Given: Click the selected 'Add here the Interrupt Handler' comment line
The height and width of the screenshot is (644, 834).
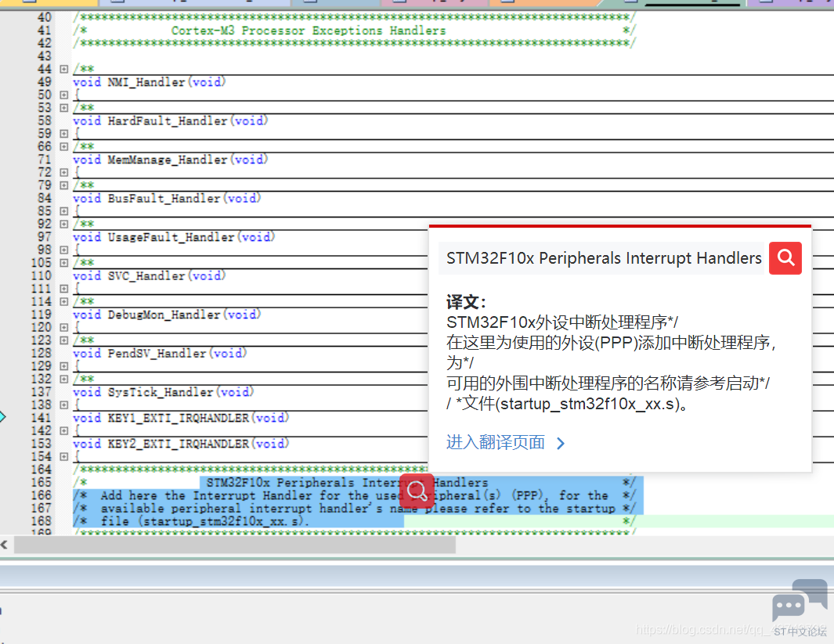Looking at the screenshot, I should pyautogui.click(x=354, y=496).
